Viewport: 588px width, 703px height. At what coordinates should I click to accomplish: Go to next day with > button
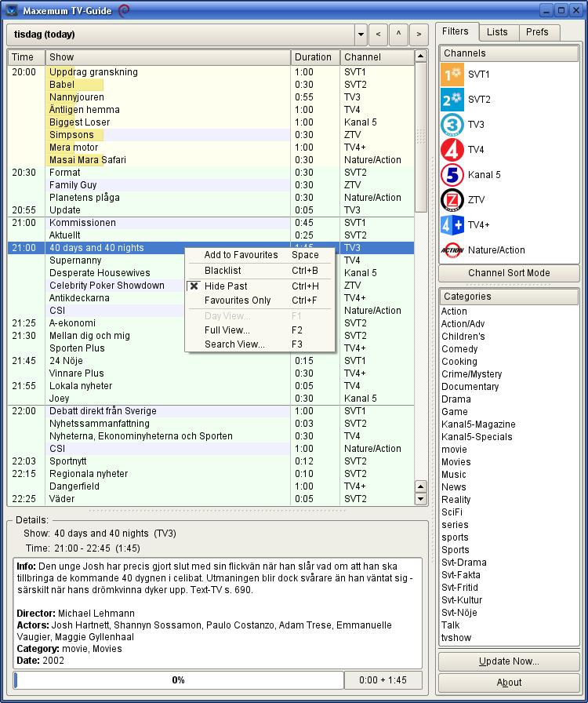pyautogui.click(x=419, y=35)
